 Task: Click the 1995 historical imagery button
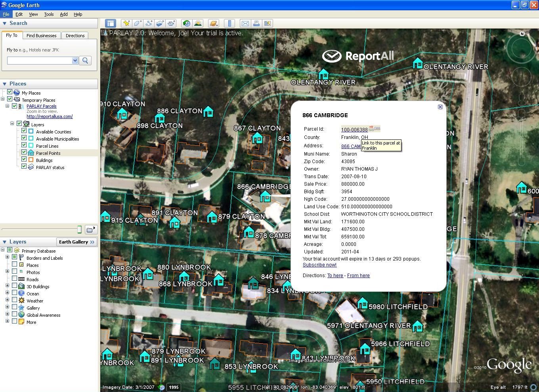(x=174, y=387)
